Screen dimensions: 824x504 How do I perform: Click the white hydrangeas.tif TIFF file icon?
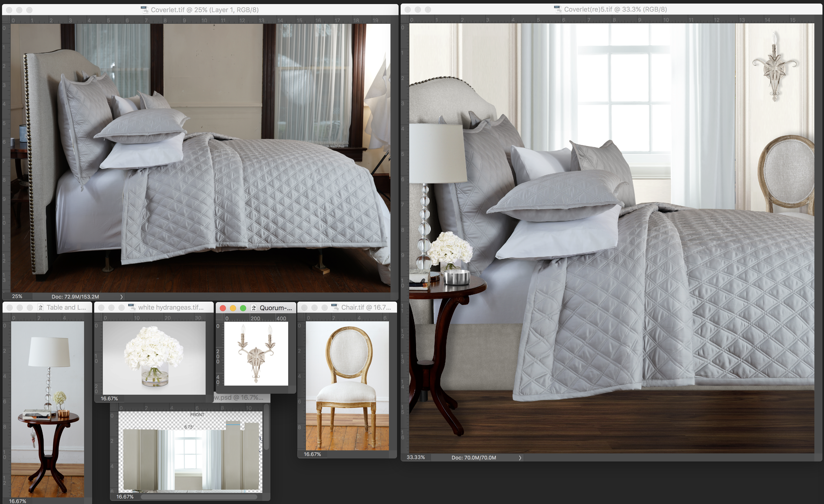click(x=132, y=307)
